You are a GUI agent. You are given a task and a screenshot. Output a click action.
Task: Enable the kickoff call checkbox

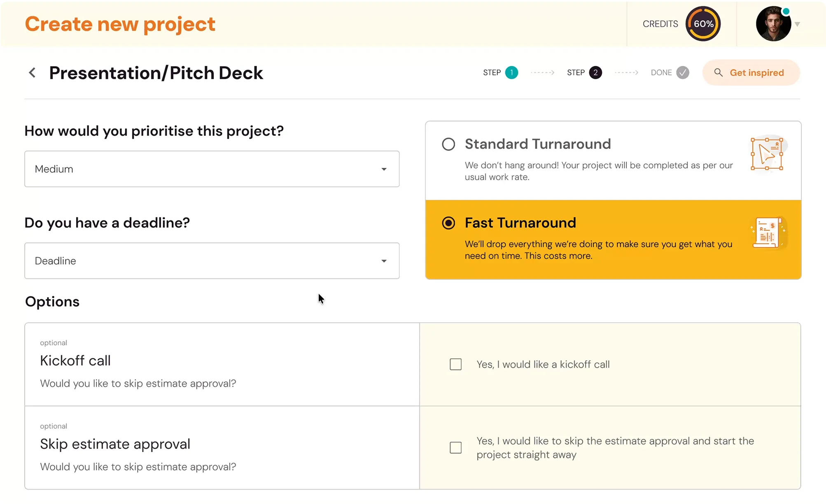[x=455, y=365]
